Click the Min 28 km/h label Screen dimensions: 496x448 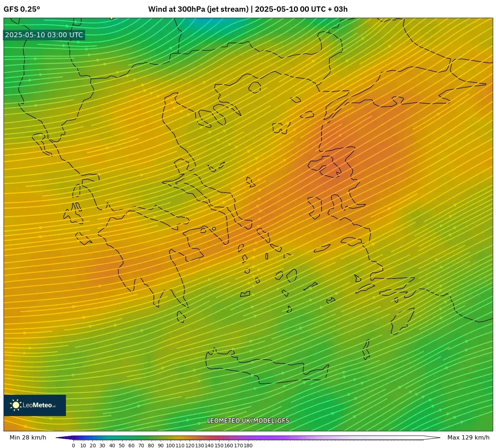click(x=28, y=437)
